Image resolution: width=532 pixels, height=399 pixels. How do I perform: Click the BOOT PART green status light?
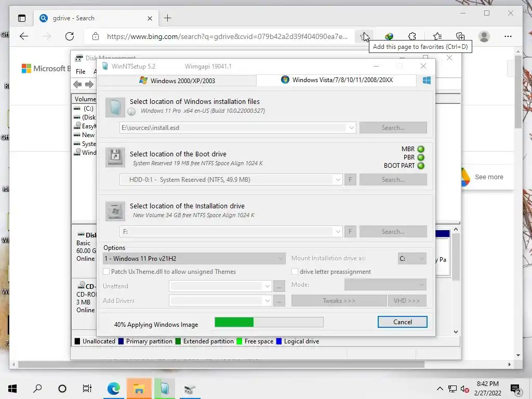coord(421,166)
